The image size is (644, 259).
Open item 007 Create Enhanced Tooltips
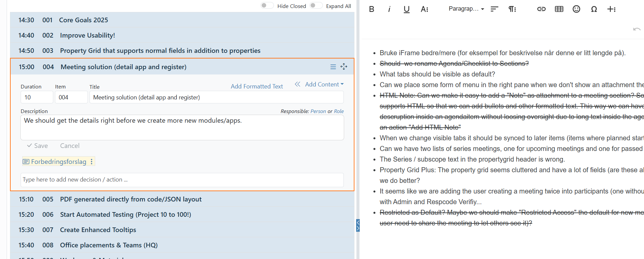tap(182, 230)
